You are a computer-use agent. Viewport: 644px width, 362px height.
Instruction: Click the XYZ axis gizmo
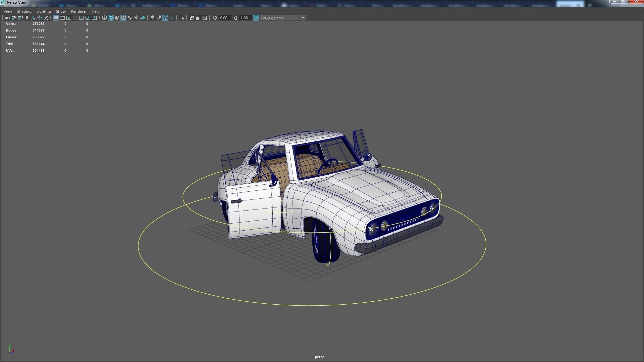(x=11, y=349)
